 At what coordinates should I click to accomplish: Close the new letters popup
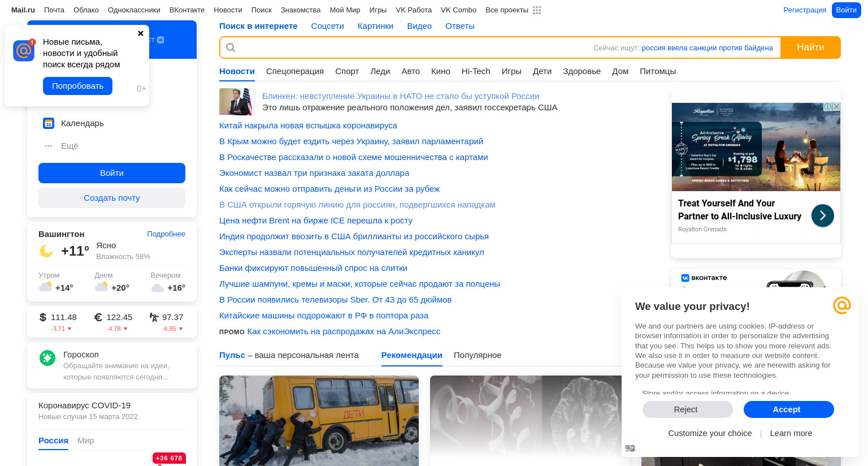pyautogui.click(x=141, y=33)
